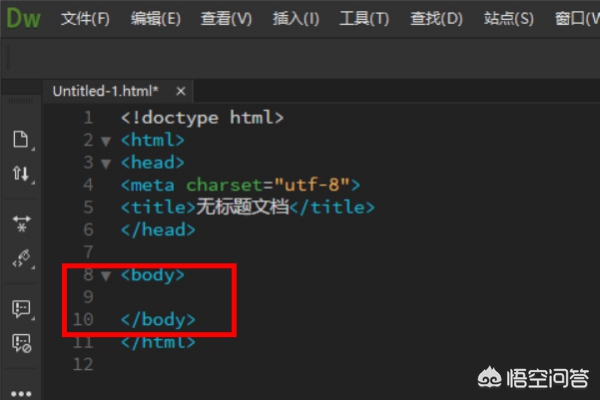The height and width of the screenshot is (400, 600).
Task: Click line number 12 in the gutter
Action: coord(83,364)
